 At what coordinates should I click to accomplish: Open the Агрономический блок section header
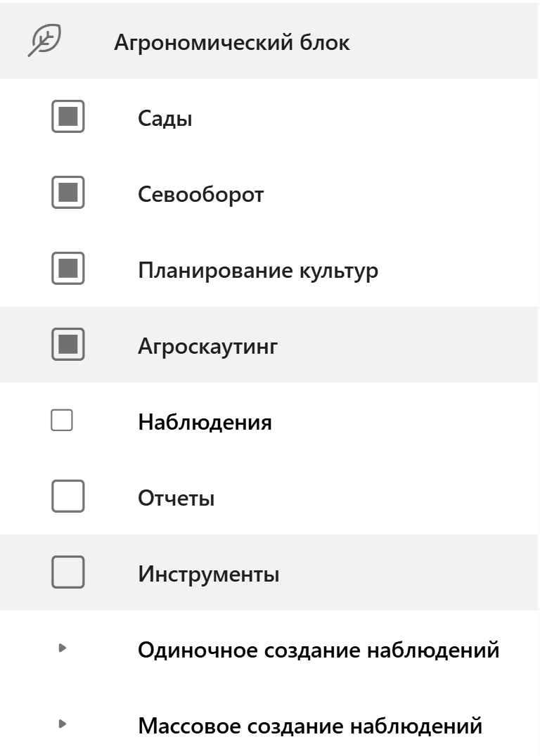pos(231,43)
